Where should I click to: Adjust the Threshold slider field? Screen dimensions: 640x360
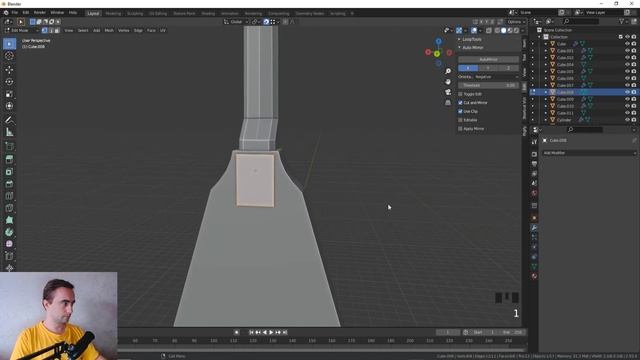click(488, 85)
